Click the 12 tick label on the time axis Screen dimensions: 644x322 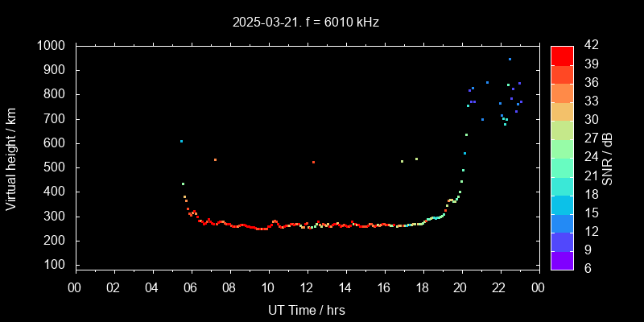tap(306, 287)
